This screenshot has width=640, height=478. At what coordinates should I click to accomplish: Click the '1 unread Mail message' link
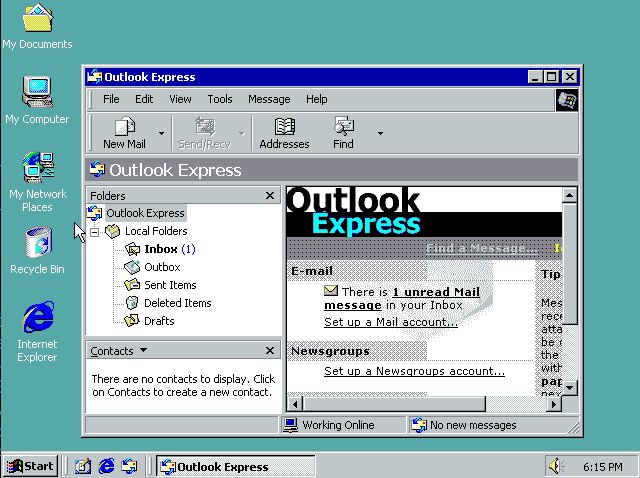[402, 298]
